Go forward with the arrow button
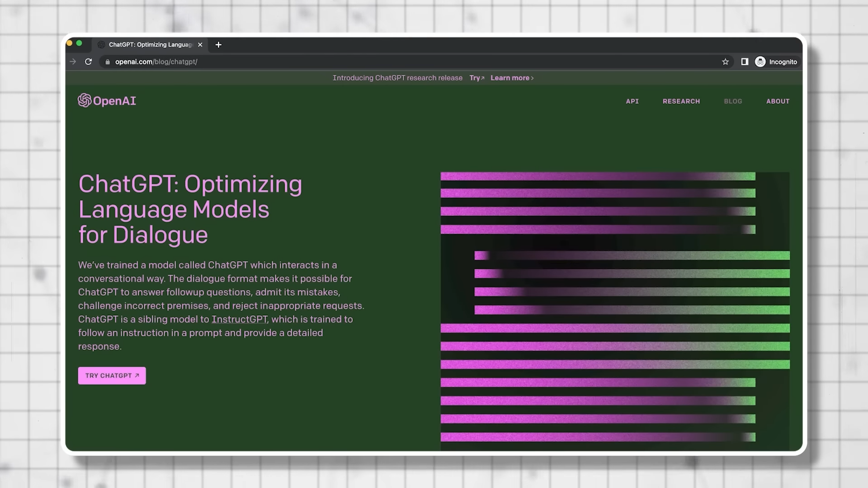This screenshot has height=488, width=868. [x=73, y=62]
